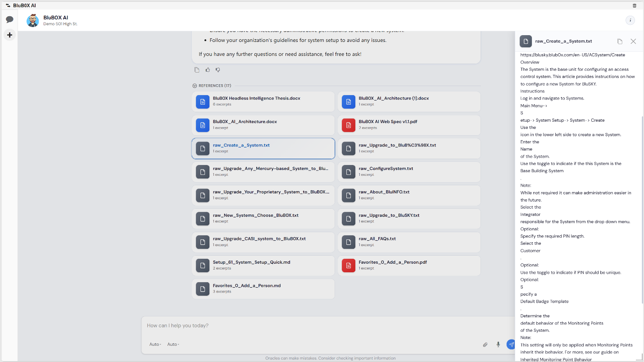This screenshot has height=362, width=644.
Task: Open BluBOX_AI_Architecture.docx reference
Action: (x=263, y=125)
